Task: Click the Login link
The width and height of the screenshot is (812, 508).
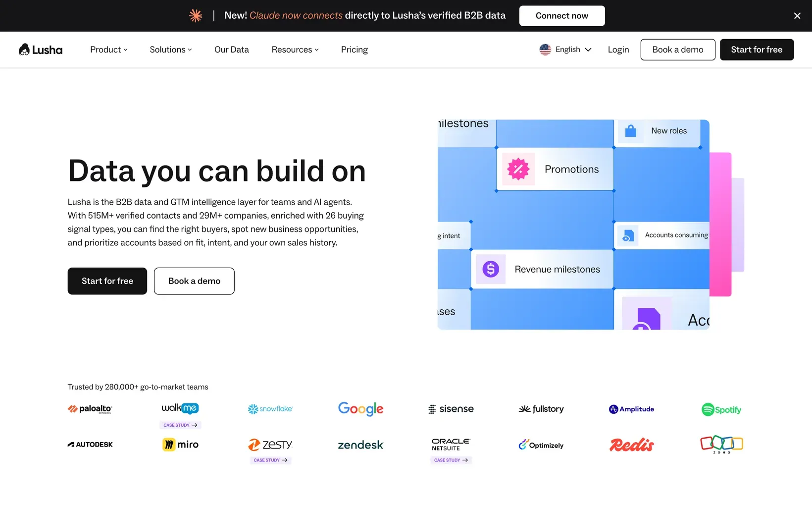Action: pos(618,50)
